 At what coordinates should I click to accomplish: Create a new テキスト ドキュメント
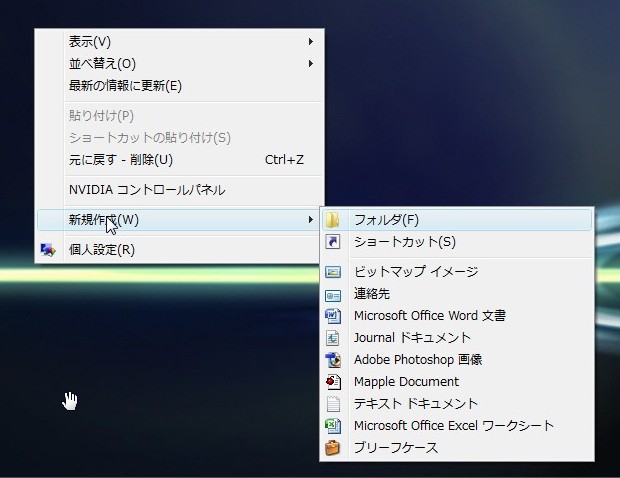click(457, 404)
